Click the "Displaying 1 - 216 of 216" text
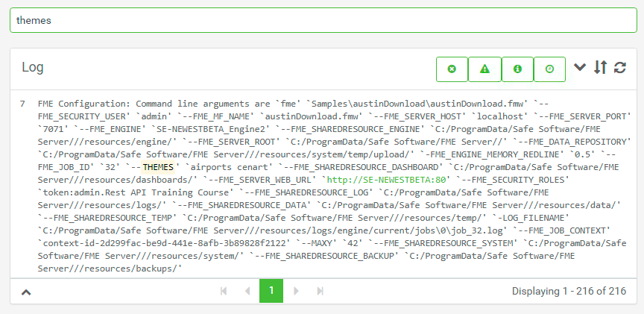The width and height of the screenshot is (644, 314). tap(569, 292)
